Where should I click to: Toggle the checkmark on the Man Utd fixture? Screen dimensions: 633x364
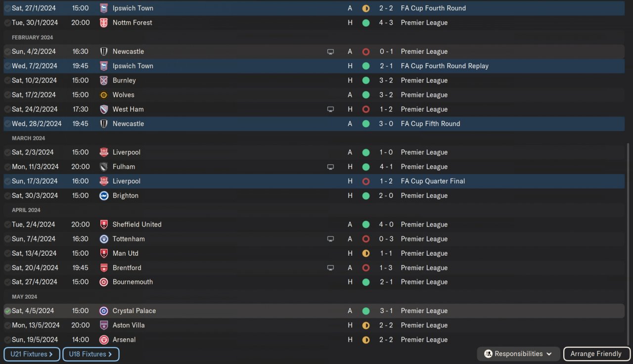[7, 254]
